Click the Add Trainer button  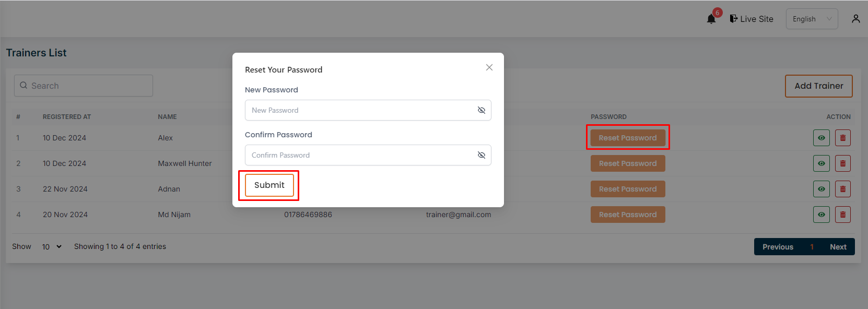tap(818, 86)
